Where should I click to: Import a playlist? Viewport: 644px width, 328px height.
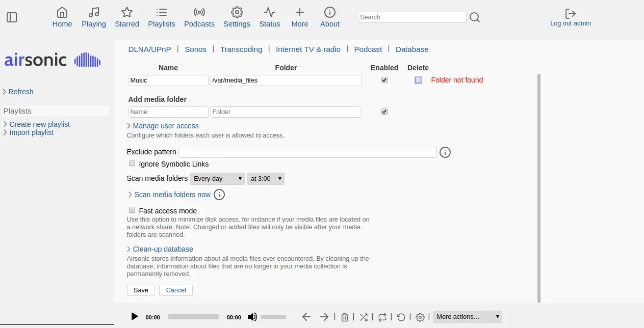click(x=32, y=132)
